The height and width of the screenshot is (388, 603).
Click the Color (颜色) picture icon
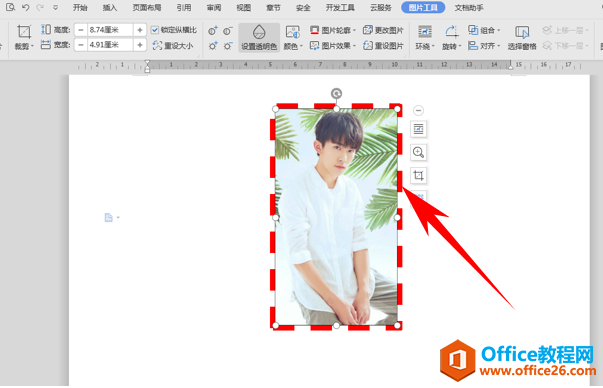click(293, 32)
